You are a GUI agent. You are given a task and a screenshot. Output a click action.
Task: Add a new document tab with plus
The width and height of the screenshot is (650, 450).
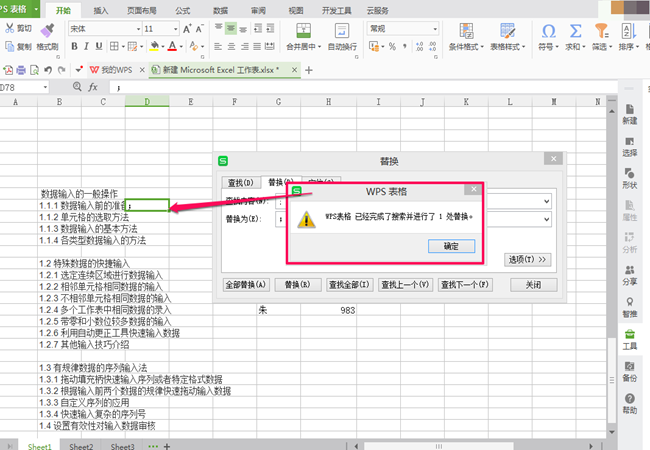[x=308, y=70]
